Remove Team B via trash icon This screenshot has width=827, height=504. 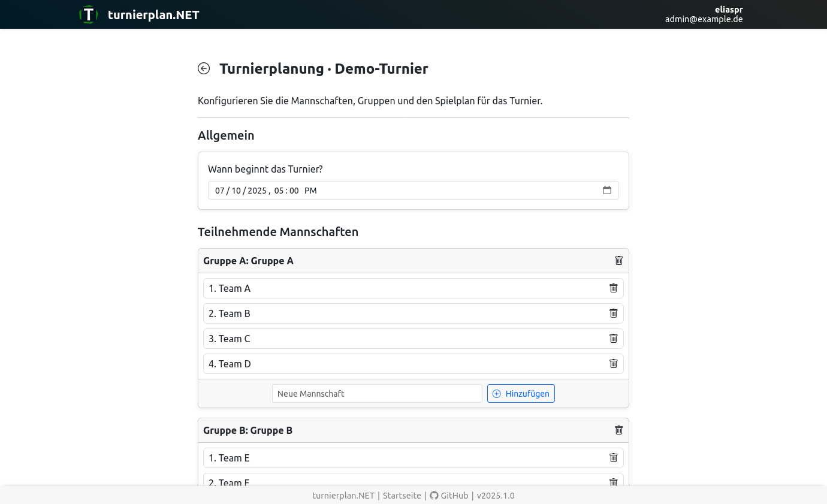click(x=614, y=313)
